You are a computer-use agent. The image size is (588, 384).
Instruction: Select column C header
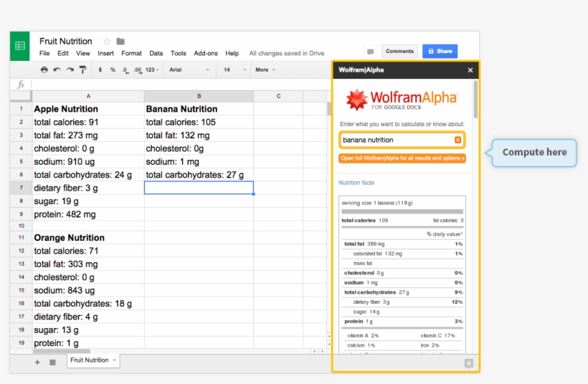[x=278, y=96]
